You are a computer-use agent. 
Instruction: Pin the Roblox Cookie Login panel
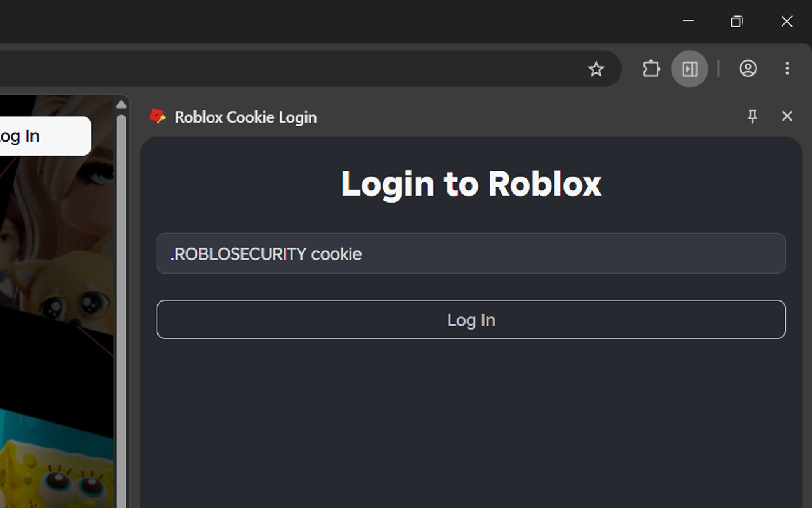pyautogui.click(x=752, y=116)
